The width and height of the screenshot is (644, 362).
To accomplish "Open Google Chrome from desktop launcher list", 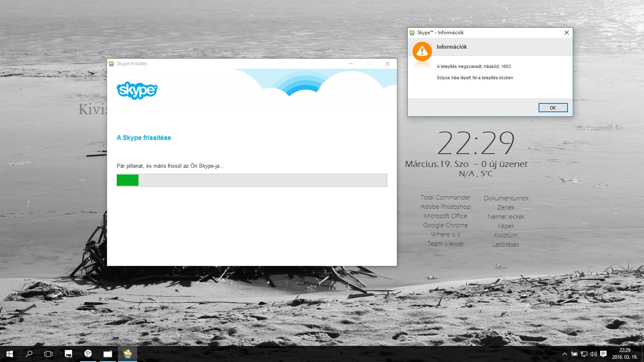I will click(446, 225).
